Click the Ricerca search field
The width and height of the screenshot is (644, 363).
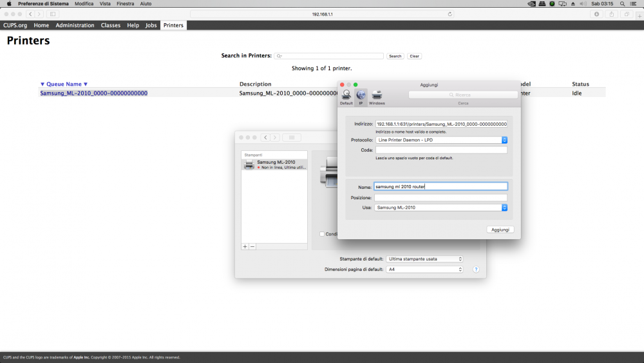tap(463, 95)
